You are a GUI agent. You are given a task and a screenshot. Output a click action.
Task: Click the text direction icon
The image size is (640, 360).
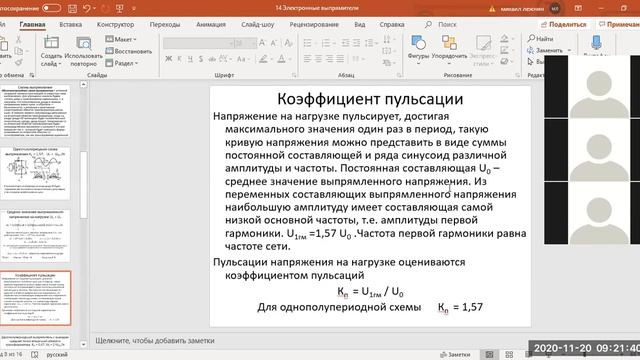coord(387,39)
